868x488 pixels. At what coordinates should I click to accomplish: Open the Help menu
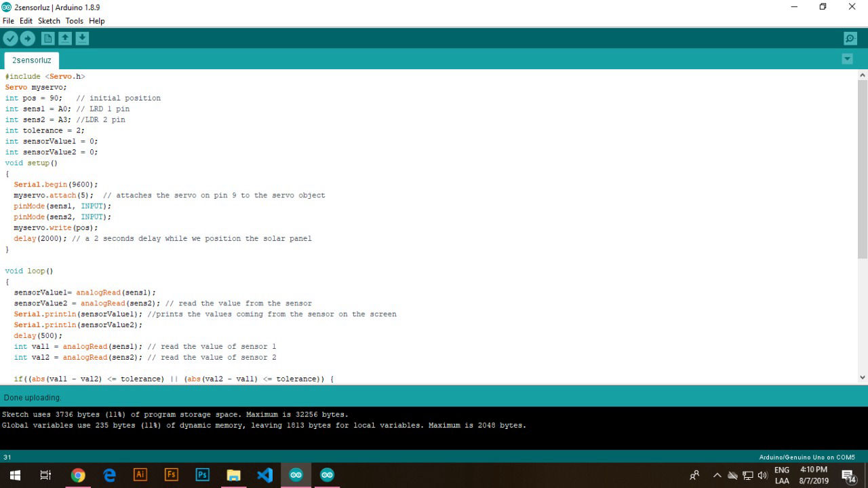click(x=97, y=21)
